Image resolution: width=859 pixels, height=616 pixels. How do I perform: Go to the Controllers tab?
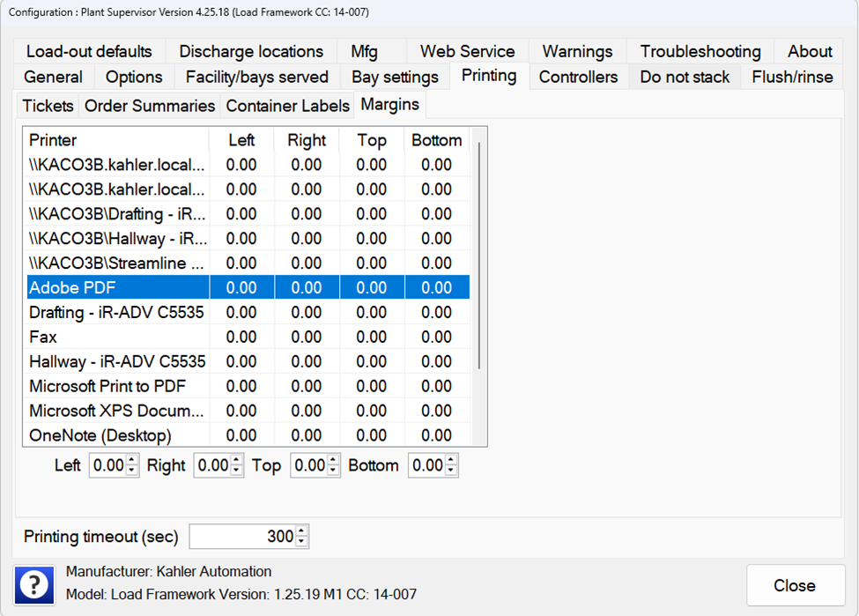578,77
